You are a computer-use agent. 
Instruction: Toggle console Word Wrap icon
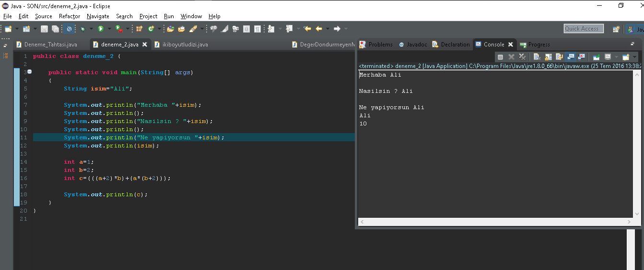(x=559, y=57)
